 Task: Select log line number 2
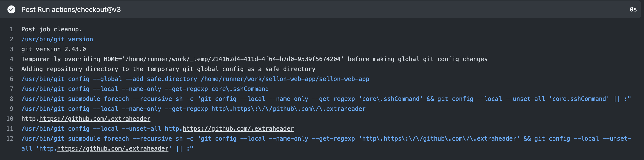coord(11,39)
